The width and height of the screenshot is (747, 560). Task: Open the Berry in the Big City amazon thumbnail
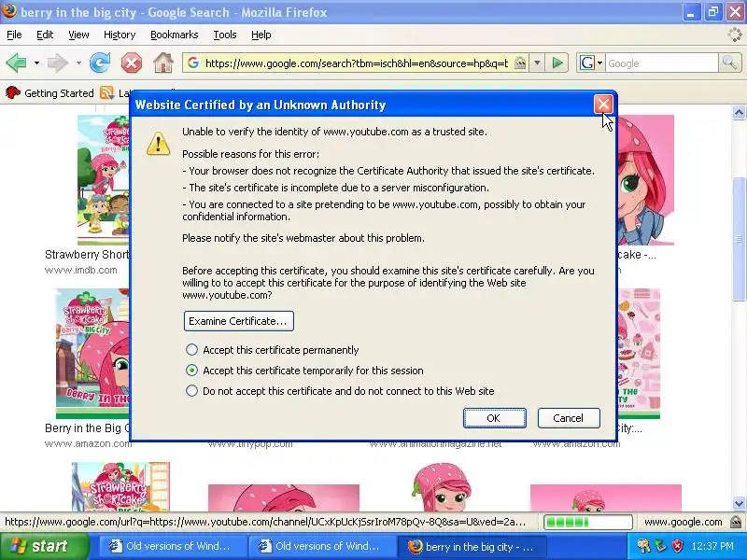92,354
